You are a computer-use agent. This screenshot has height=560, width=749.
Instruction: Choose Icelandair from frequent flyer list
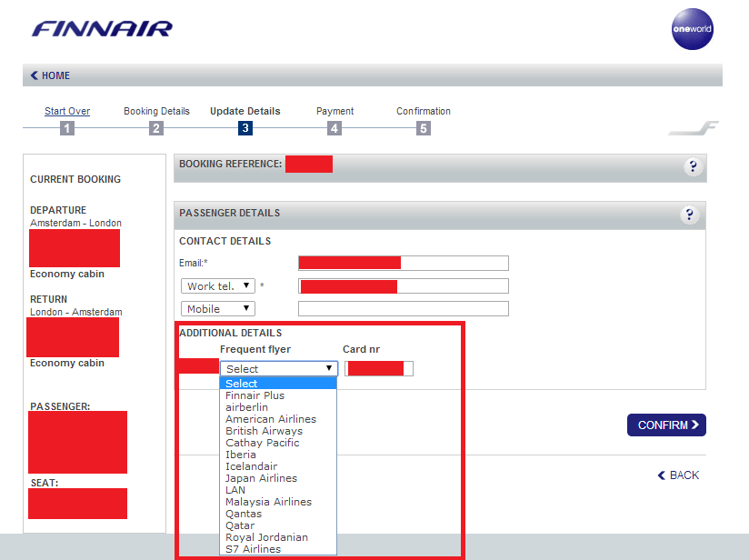click(278, 466)
